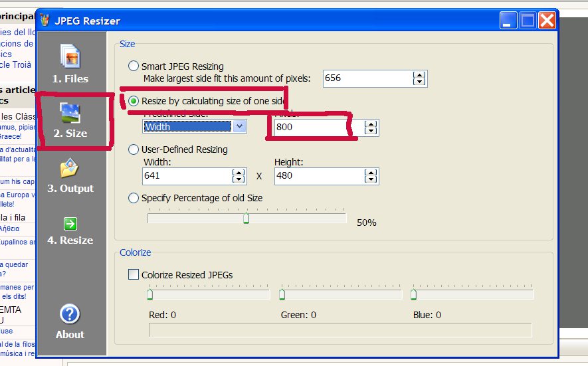588x366 pixels.
Task: Open the 1. Files step icon
Action: click(x=70, y=56)
